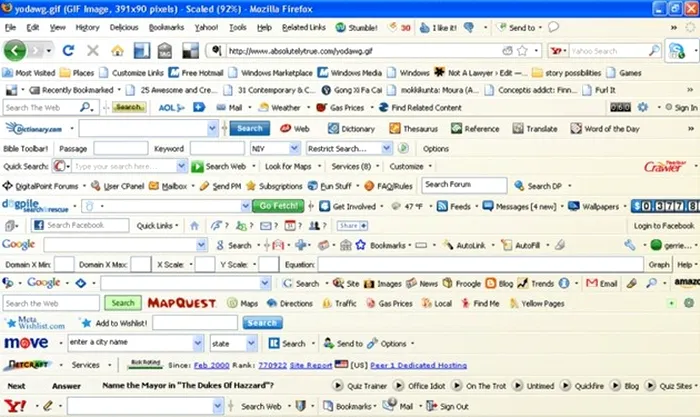This screenshot has width=700, height=417.
Task: Click the I like it! thumbs up
Action: 425,28
